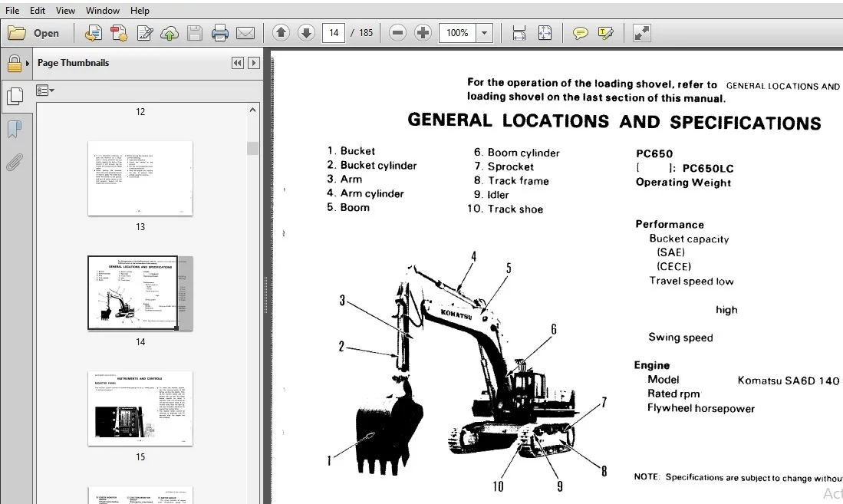Click the text 'Swing speed'
The image size is (843, 504).
point(680,338)
